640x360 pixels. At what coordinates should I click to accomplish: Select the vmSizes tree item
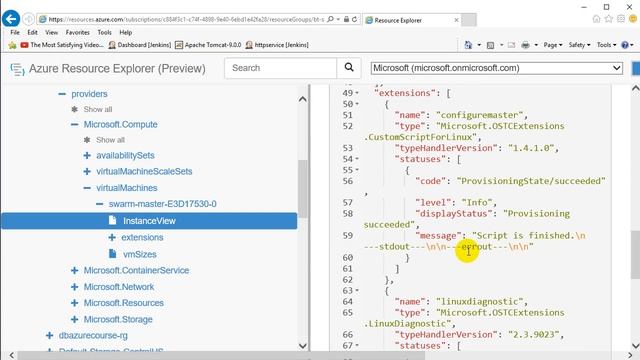140,254
